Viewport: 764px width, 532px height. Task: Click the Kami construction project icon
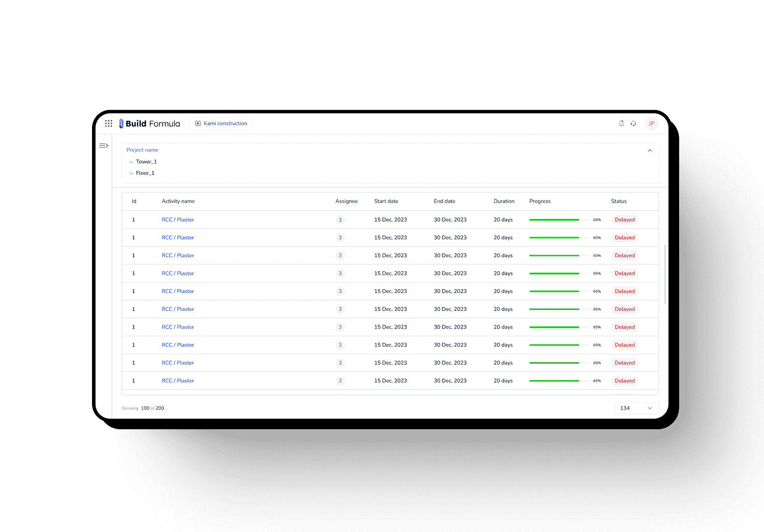point(198,123)
